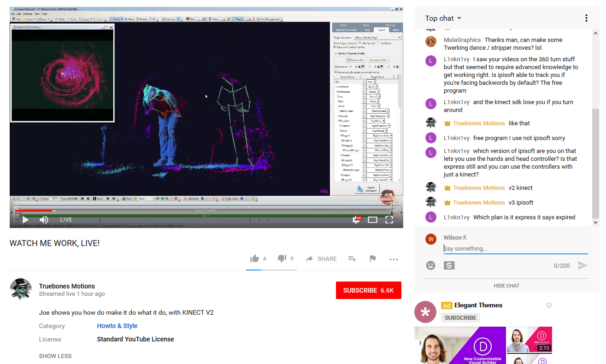Open the player settings gear

tap(356, 220)
